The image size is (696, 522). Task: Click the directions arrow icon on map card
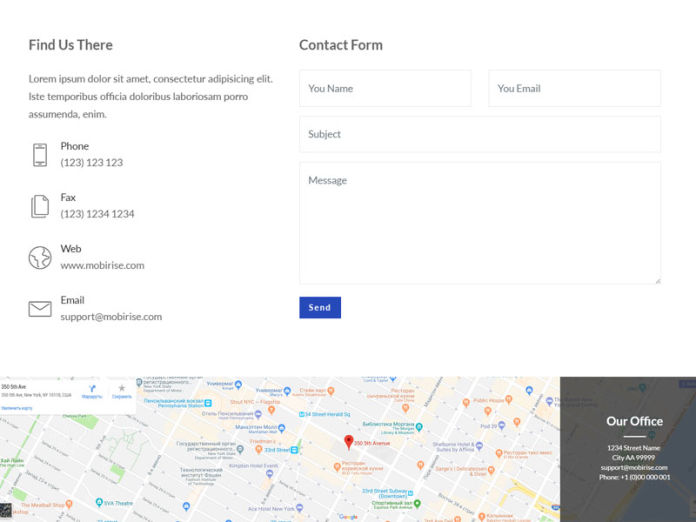pyautogui.click(x=92, y=388)
